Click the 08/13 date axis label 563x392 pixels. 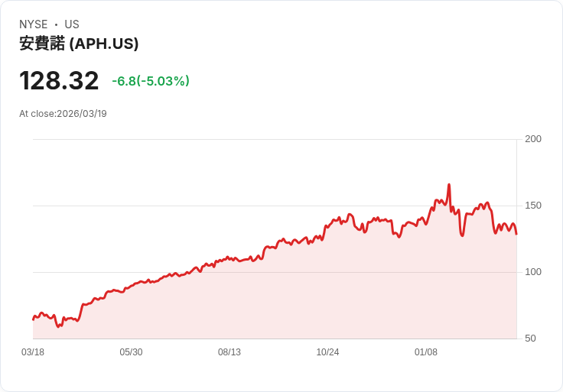click(229, 352)
